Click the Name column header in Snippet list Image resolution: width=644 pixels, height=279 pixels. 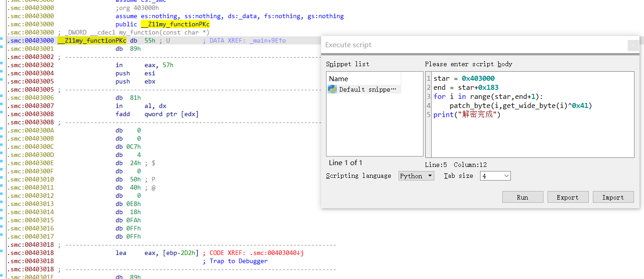click(x=364, y=78)
